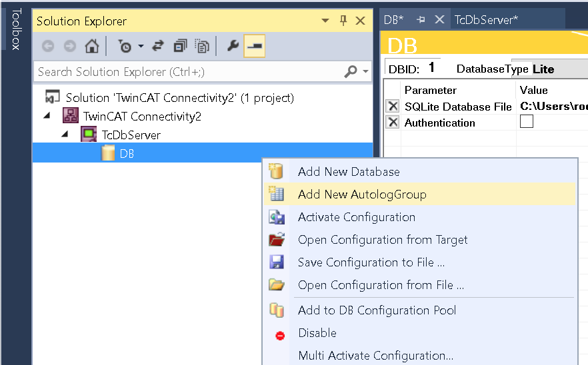The height and width of the screenshot is (365, 588).
Task: Choose Save Configuration to File
Action: [419, 262]
